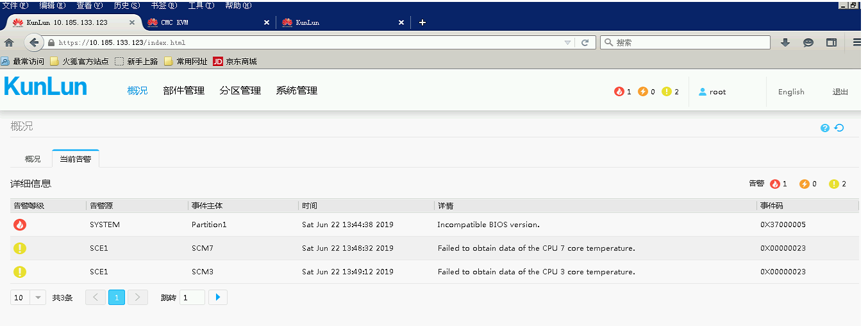868x326 pixels.
Task: Open the 部件管理 navigation menu
Action: tap(184, 91)
